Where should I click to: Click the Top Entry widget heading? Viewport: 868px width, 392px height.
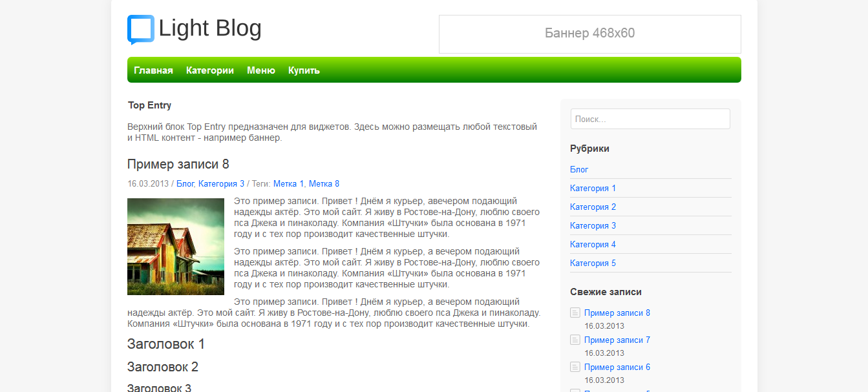point(149,105)
